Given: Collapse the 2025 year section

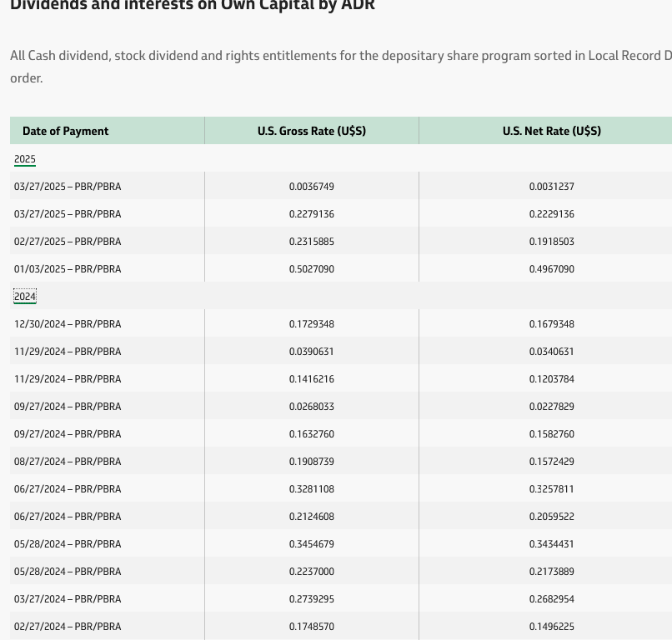Looking at the screenshot, I should click(x=25, y=159).
